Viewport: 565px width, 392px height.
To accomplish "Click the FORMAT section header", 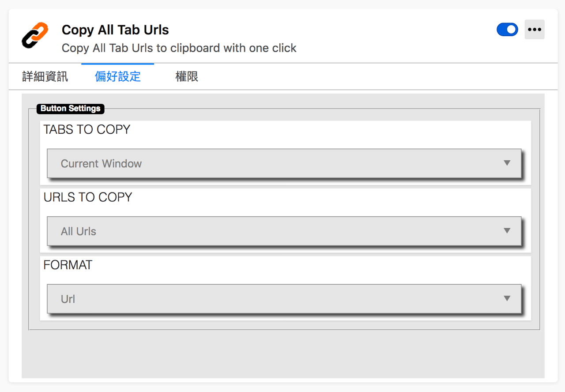I will coord(68,265).
